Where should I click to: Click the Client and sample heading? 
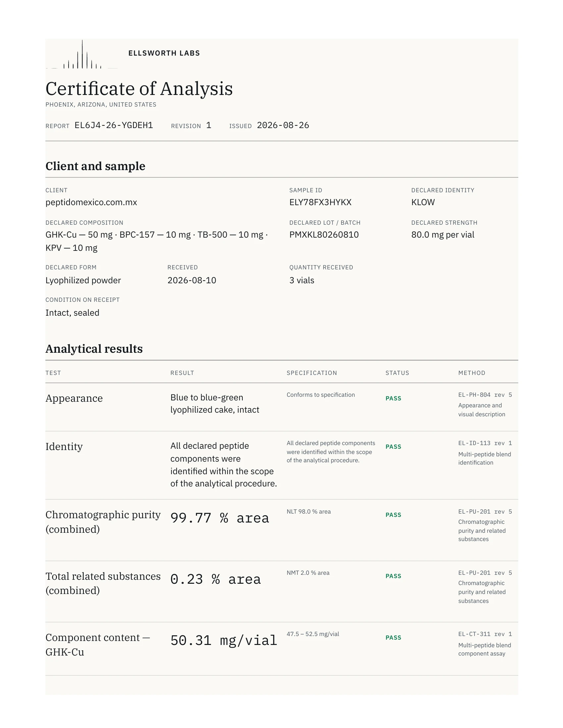tap(95, 166)
